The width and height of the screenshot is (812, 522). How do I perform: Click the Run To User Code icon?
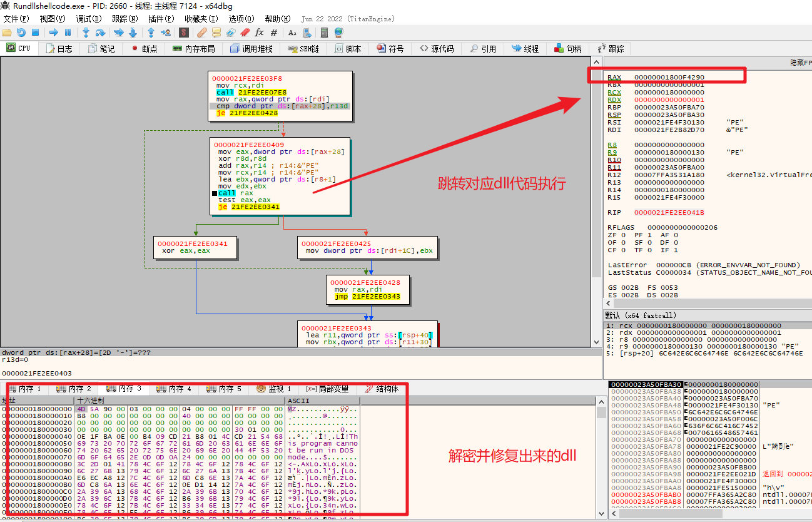click(x=165, y=33)
